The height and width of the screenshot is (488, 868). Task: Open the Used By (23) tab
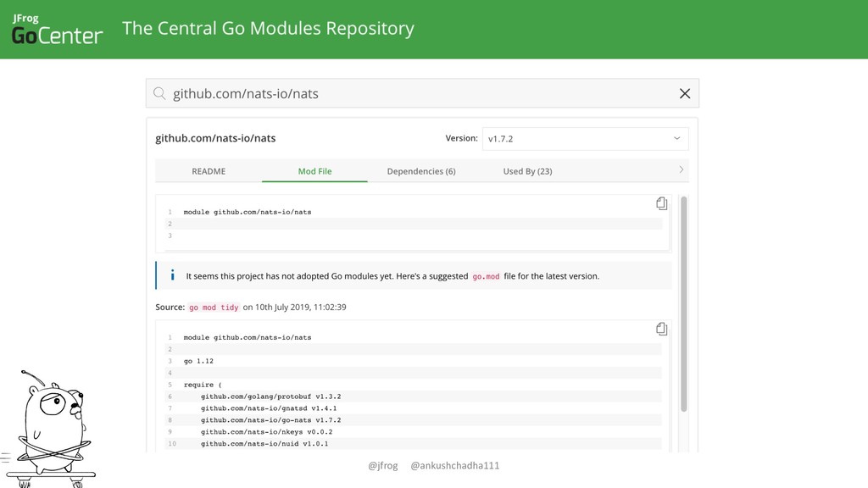(x=527, y=171)
